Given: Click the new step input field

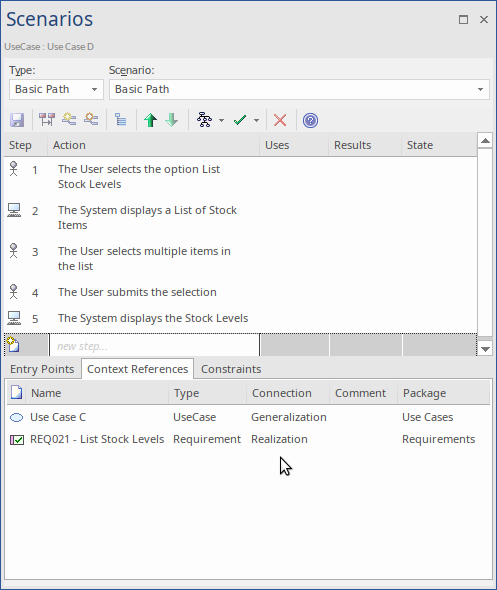Looking at the screenshot, I should 154,345.
